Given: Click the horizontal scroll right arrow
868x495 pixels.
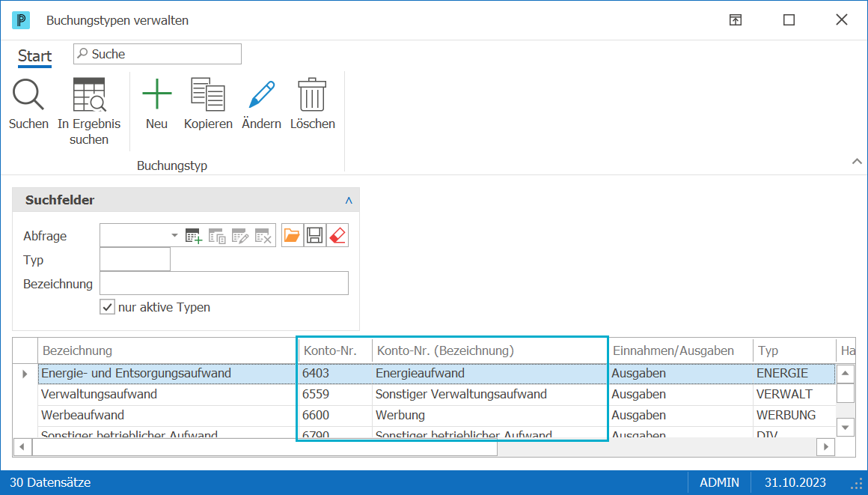Looking at the screenshot, I should [x=826, y=447].
